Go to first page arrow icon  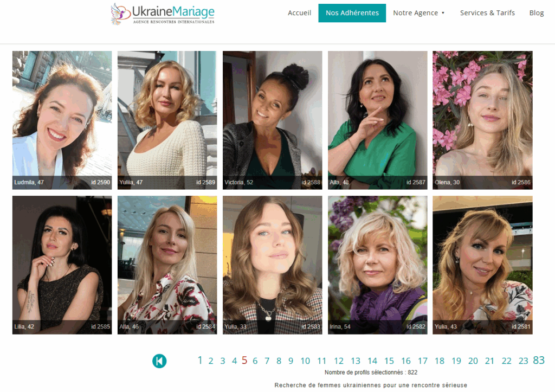click(x=159, y=361)
